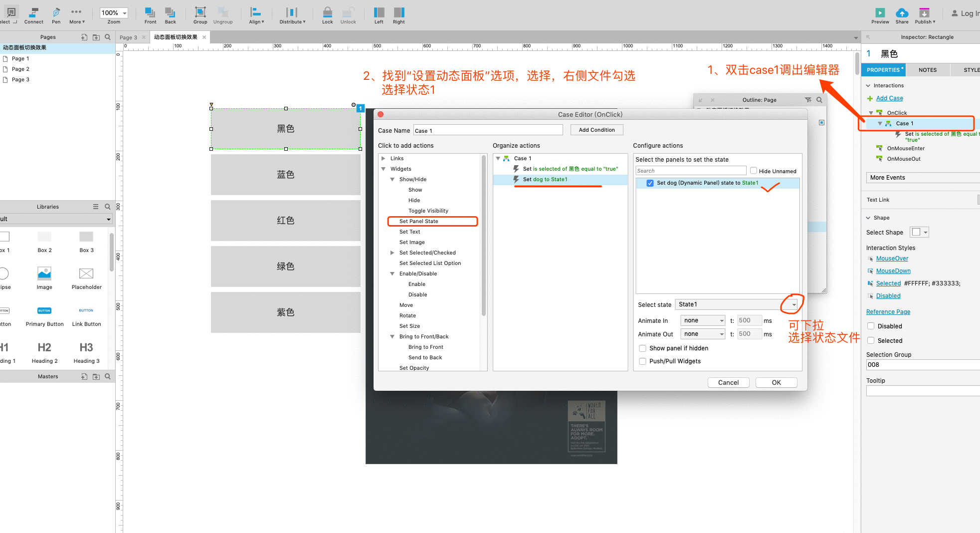Click the Placeholder widget in Libraries
Screen dimensions: 980x533
point(86,277)
